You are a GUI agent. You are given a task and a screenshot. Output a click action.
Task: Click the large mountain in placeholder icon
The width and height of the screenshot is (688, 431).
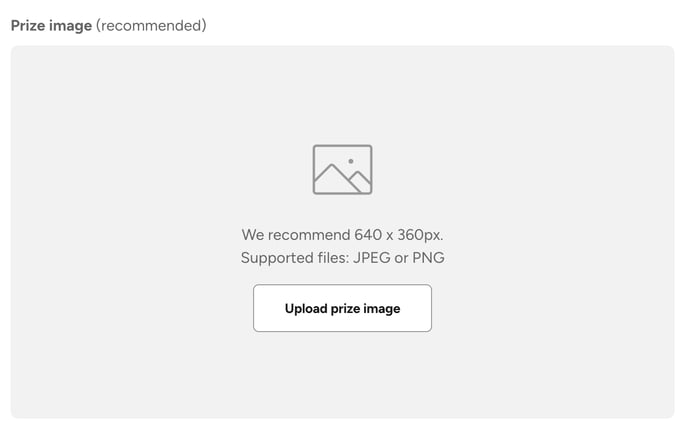coord(337,178)
